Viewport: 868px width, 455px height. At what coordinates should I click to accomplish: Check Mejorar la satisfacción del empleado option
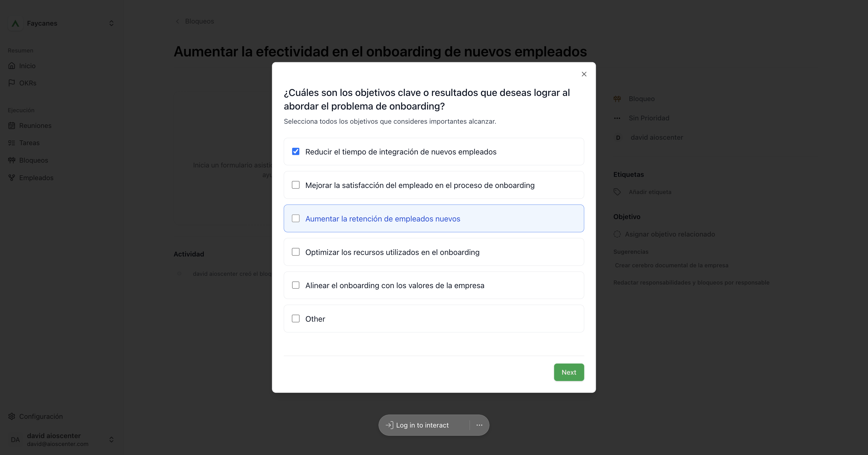(295, 185)
